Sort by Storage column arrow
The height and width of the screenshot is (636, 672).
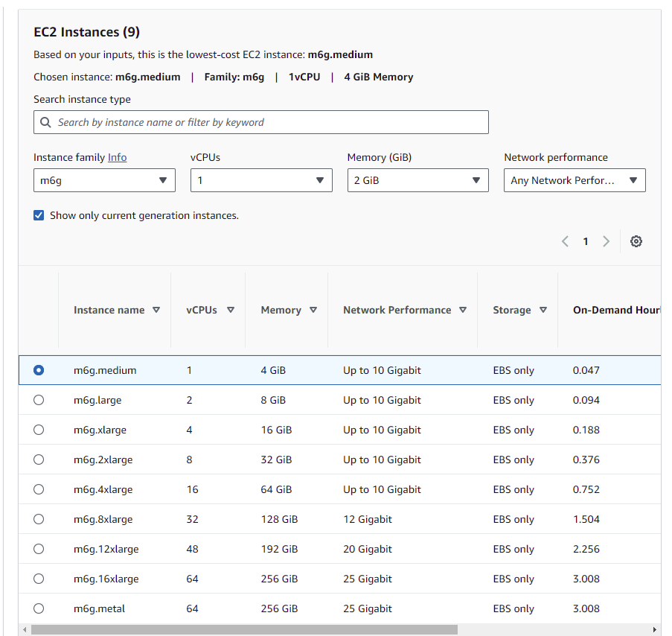tap(543, 311)
